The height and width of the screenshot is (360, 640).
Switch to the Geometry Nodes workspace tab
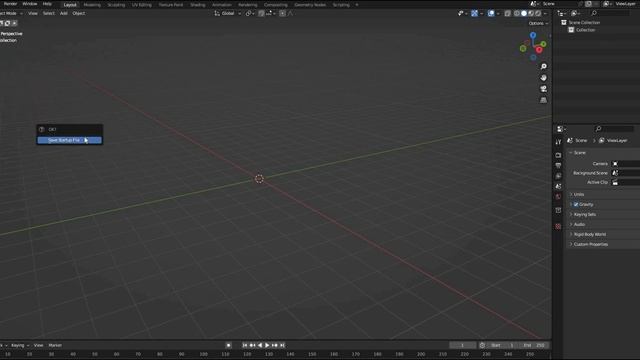coord(310,5)
